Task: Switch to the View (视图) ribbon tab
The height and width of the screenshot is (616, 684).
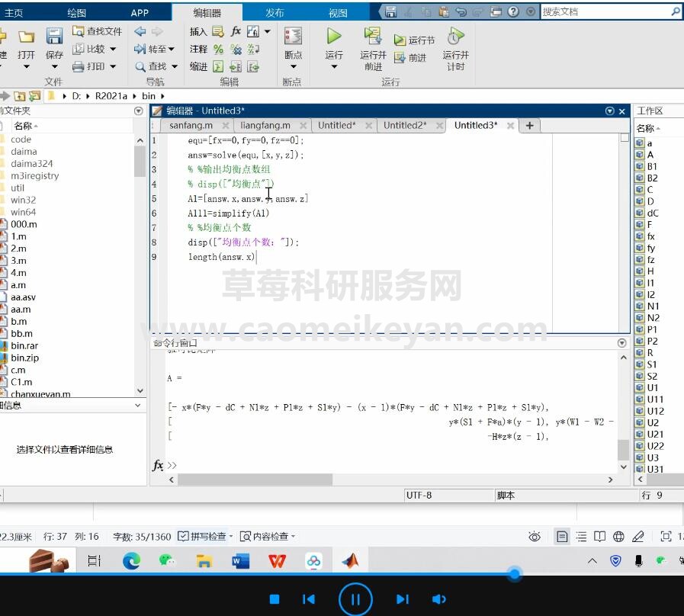Action: click(338, 13)
